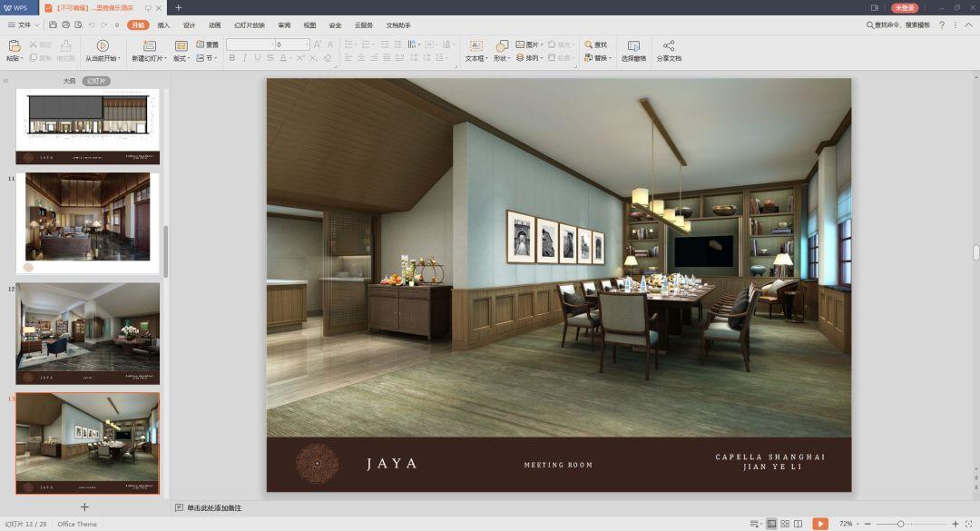Switch panel to Outline (大纲) view
This screenshot has height=531, width=980.
click(69, 81)
